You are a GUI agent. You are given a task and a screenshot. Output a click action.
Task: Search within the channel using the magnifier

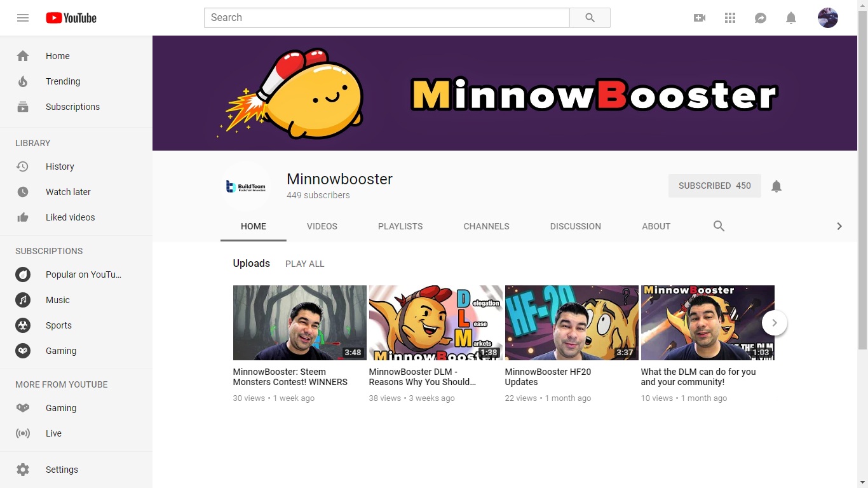click(x=719, y=226)
